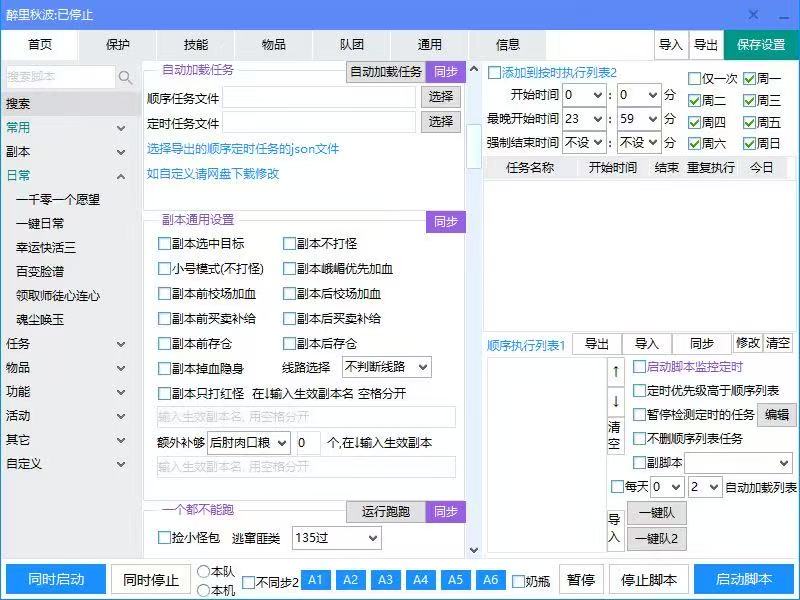Viewport: 800px width, 600px height.
Task: Click the 启动脚本 button
Action: coord(743,580)
